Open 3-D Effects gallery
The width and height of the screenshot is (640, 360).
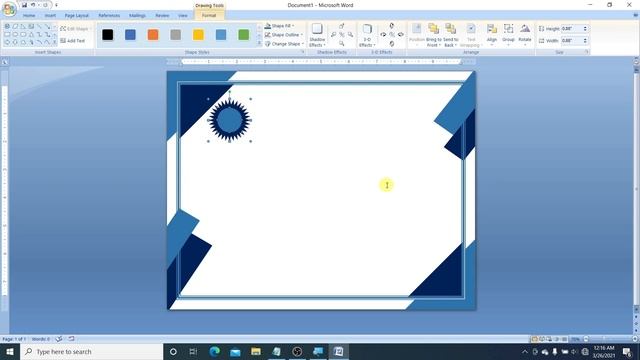pos(367,35)
